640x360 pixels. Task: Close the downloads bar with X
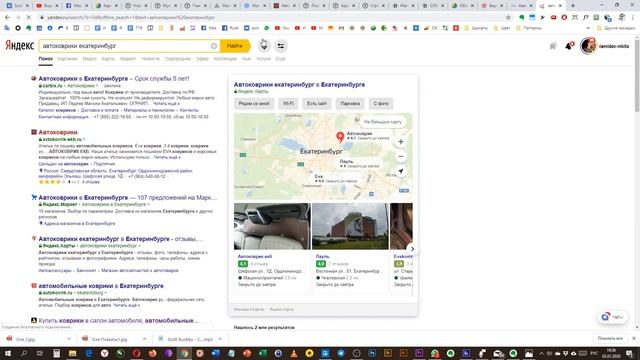633,338
